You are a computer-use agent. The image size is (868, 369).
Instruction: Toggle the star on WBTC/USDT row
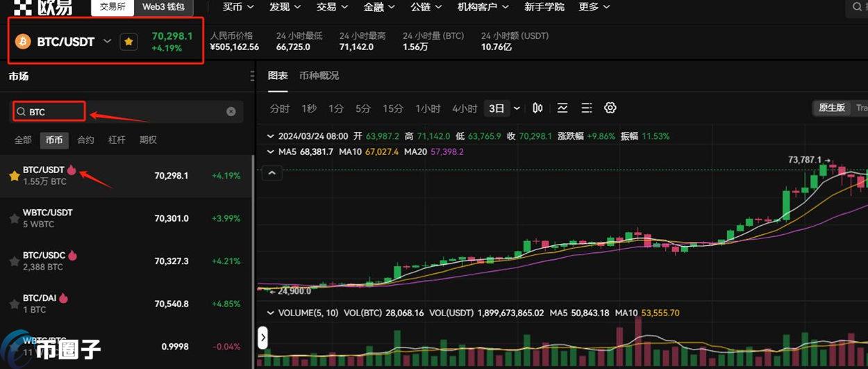[x=14, y=218]
